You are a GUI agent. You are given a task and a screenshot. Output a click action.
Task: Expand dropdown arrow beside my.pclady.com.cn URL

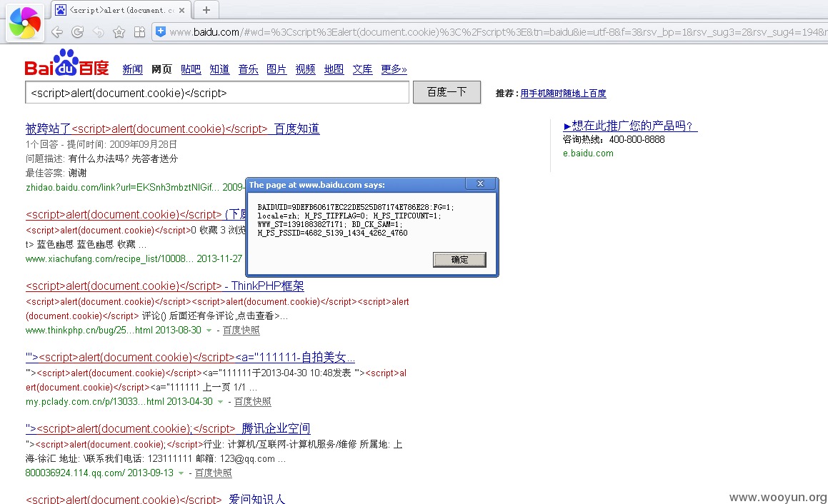coord(220,402)
